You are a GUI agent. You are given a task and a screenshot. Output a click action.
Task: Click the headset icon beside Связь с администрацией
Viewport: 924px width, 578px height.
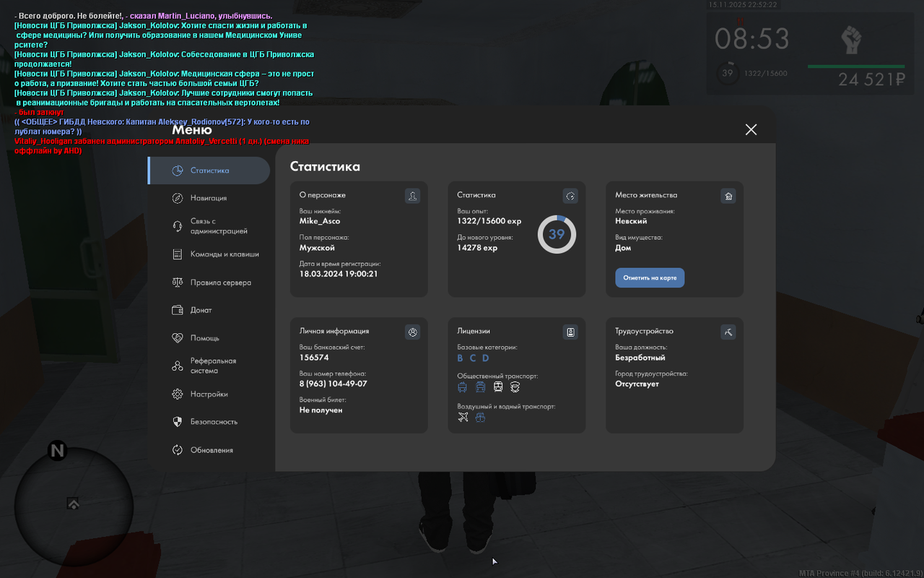click(x=178, y=226)
